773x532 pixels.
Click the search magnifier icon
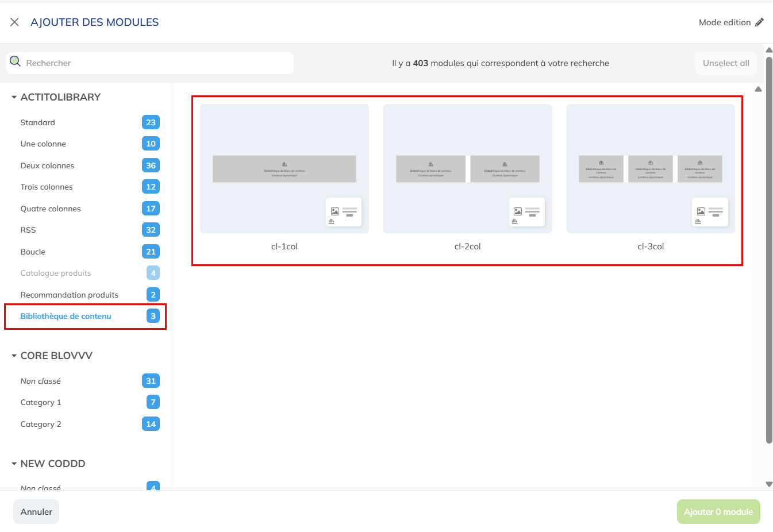click(16, 61)
